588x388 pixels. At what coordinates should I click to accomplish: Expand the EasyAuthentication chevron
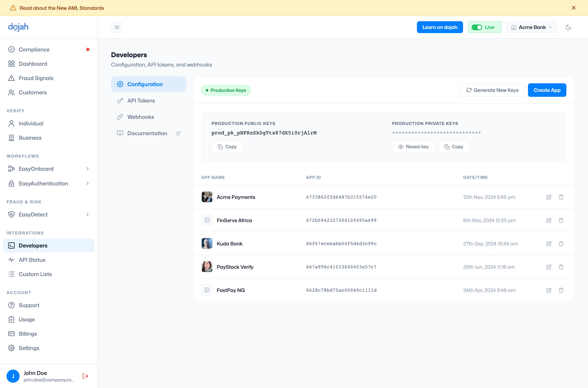point(88,183)
